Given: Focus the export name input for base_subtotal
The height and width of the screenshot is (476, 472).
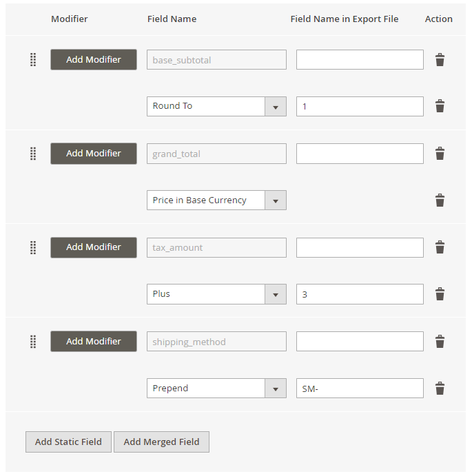Looking at the screenshot, I should pyautogui.click(x=360, y=59).
